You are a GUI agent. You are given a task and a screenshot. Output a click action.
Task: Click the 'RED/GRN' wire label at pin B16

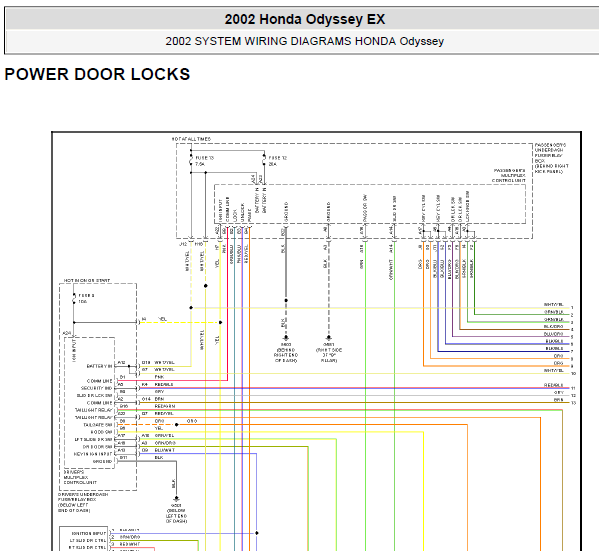click(x=165, y=407)
